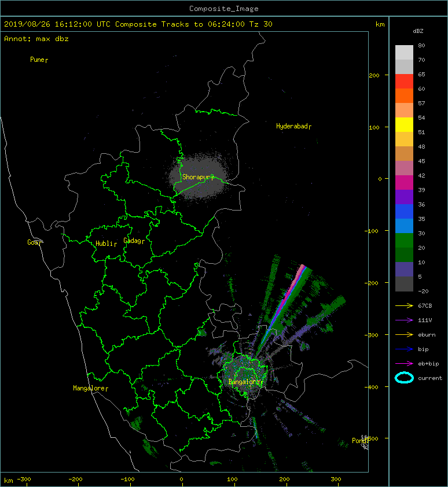The width and height of the screenshot is (448, 487).
Task: Select the slate purple 10 dBZ swatch
Action: click(x=404, y=269)
